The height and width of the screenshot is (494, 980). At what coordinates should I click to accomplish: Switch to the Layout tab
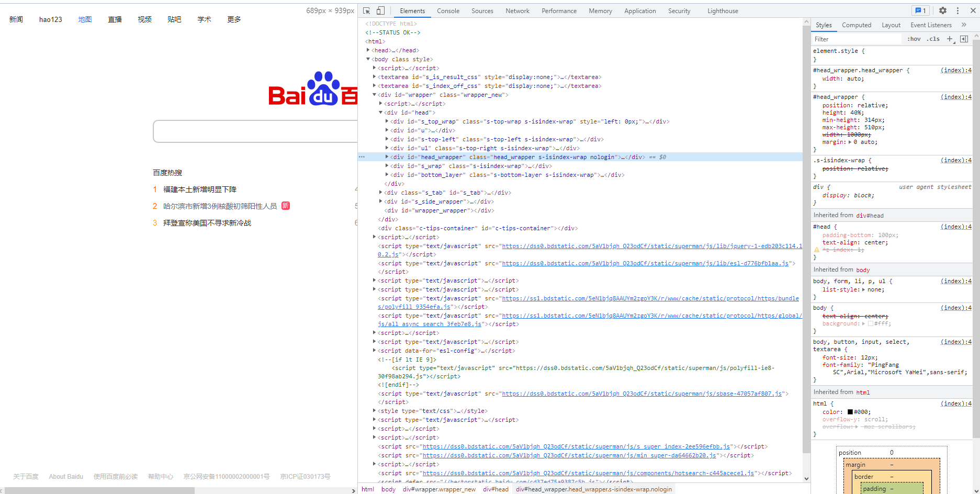(891, 25)
